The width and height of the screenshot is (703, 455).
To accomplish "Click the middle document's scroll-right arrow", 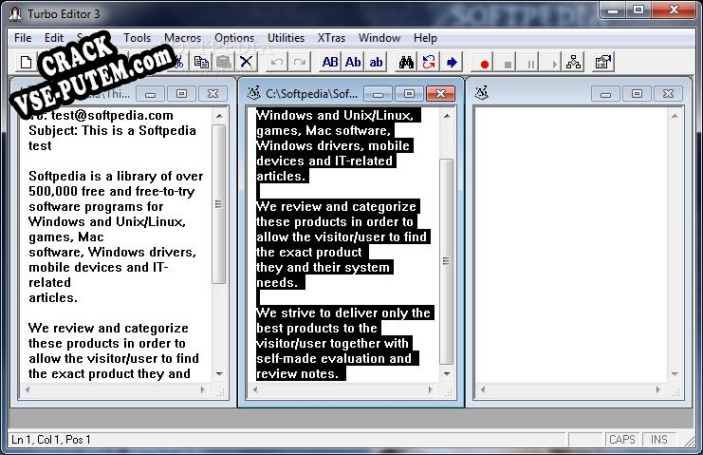I will point(430,390).
